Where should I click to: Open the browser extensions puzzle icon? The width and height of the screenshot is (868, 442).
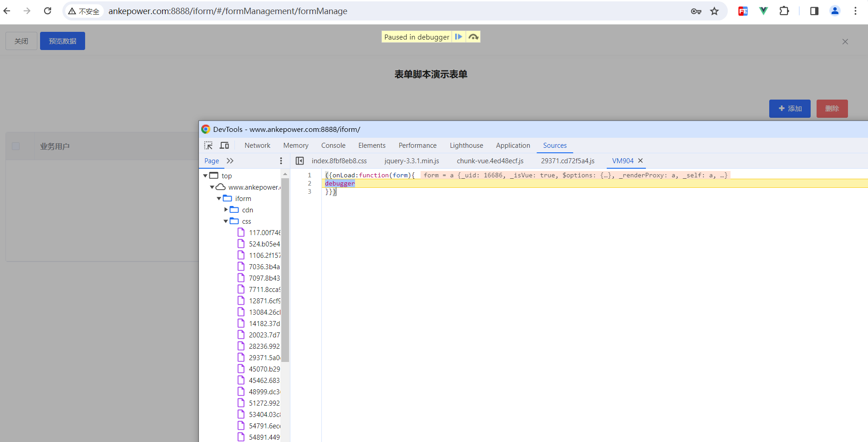tap(784, 11)
